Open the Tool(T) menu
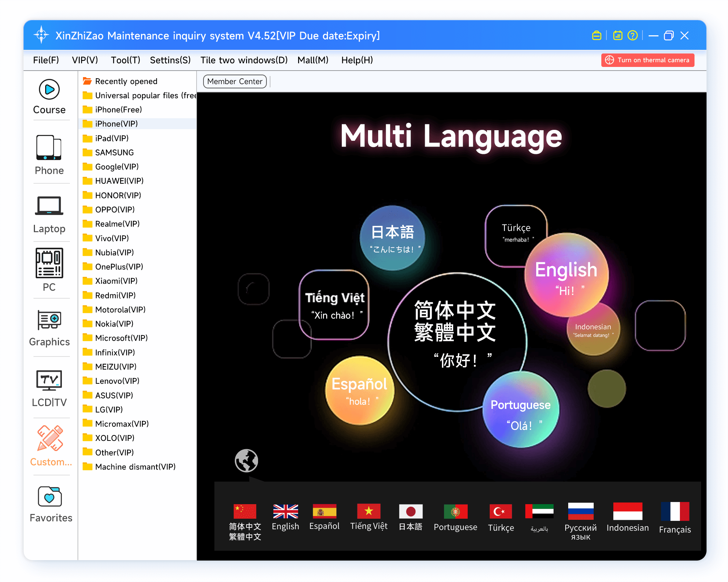The width and height of the screenshot is (728, 582). [125, 60]
